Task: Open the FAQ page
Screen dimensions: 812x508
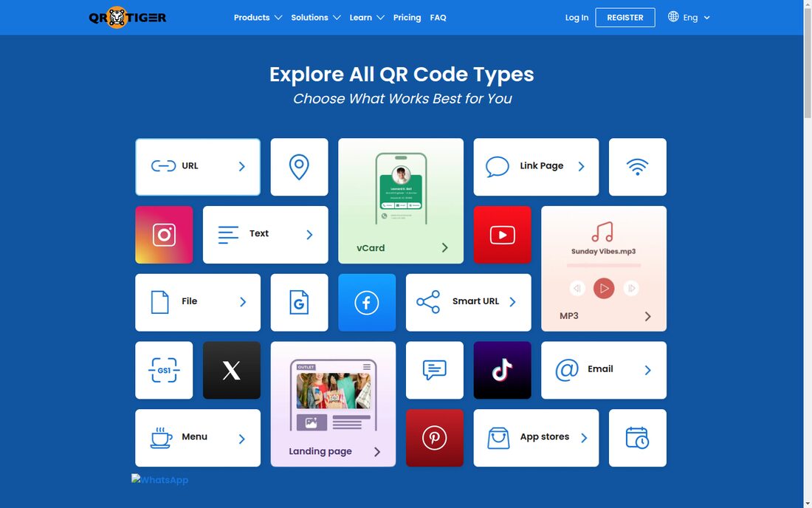Action: coord(438,17)
